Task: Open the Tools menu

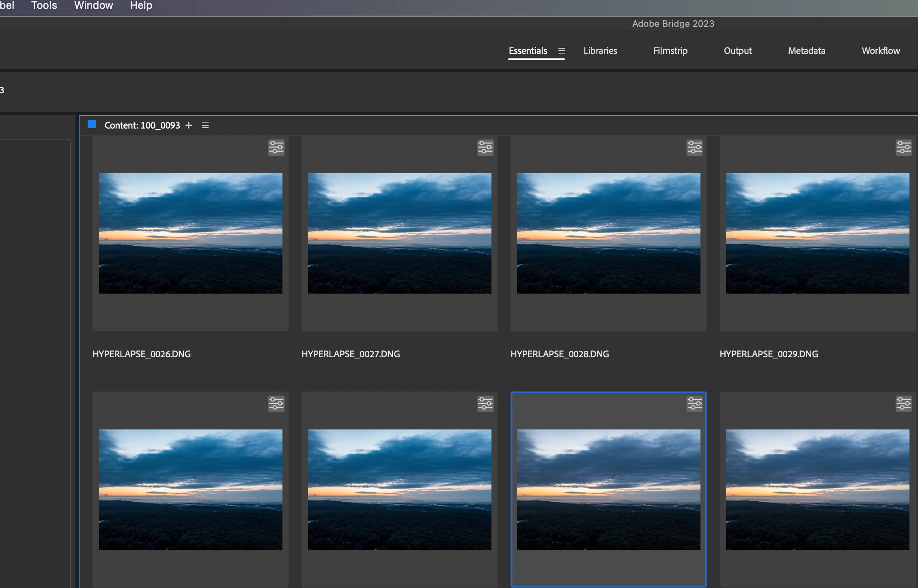Action: (44, 6)
